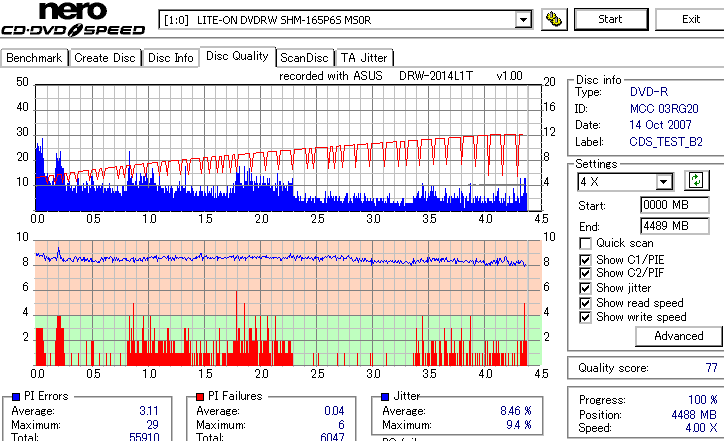Switch to the ScanDisc tab
Screen dimensions: 724x441
tap(304, 58)
